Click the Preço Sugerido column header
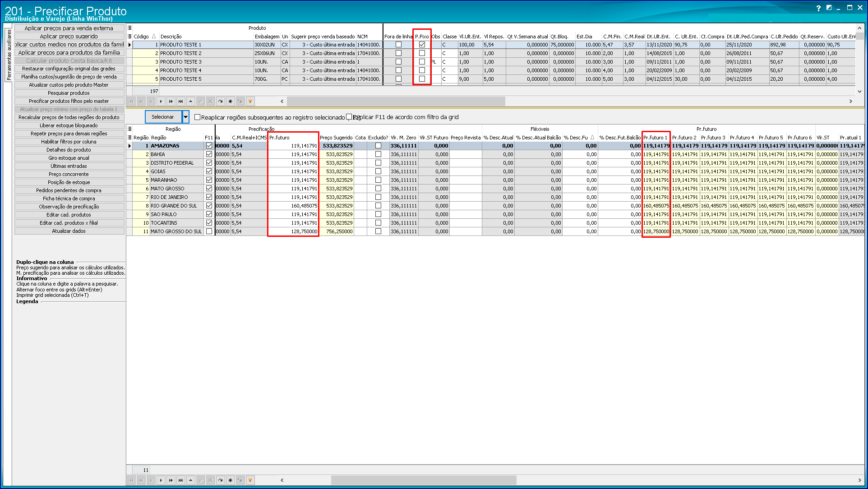 [x=336, y=138]
